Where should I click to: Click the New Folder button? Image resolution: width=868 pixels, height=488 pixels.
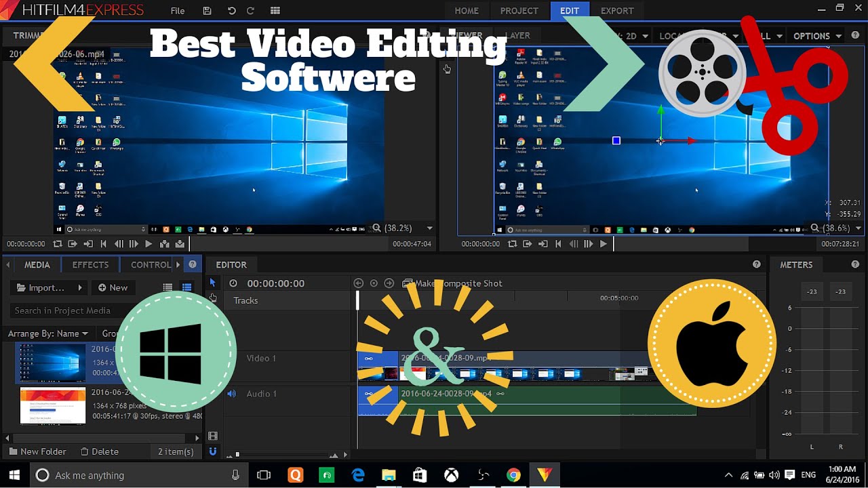click(37, 451)
